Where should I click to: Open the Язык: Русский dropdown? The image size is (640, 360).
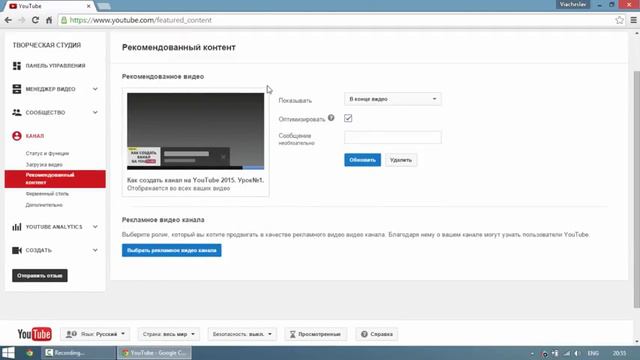pos(96,334)
